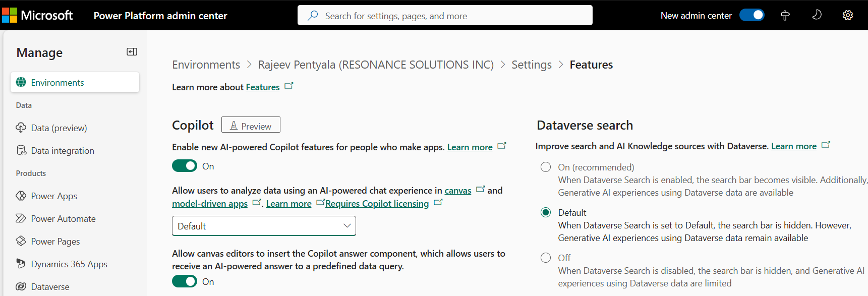
Task: Click the Microsoft logo
Action: click(37, 15)
